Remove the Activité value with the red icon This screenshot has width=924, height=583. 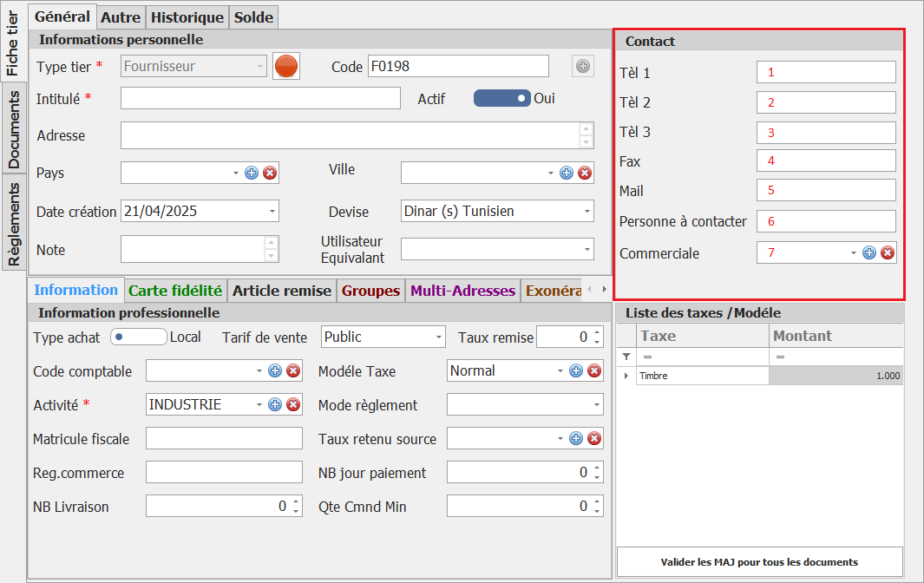click(293, 404)
